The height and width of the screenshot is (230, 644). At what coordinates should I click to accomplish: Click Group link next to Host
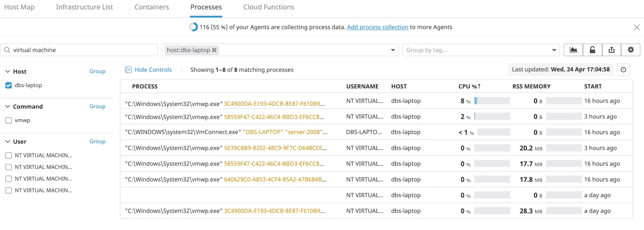coord(97,71)
